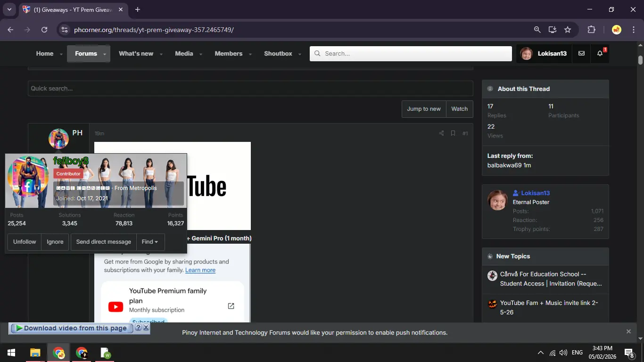
Task: Open Lokisan13 link in the sidebar card
Action: point(536,193)
